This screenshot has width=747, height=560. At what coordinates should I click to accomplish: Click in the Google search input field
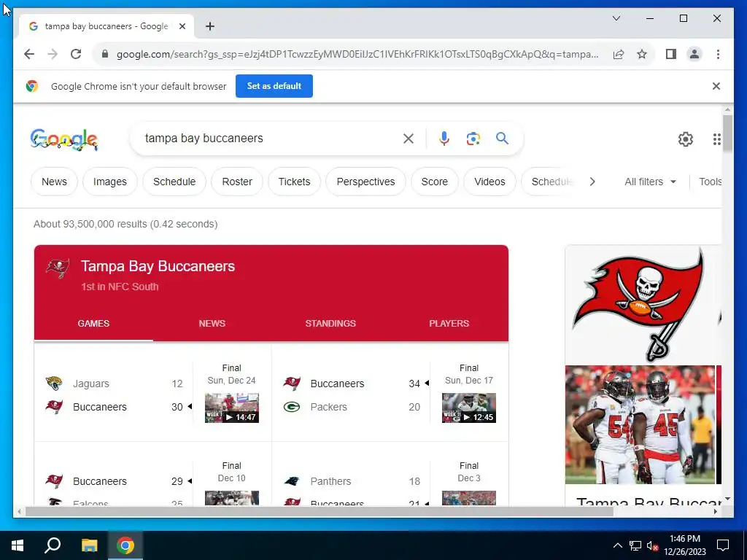tap(271, 139)
